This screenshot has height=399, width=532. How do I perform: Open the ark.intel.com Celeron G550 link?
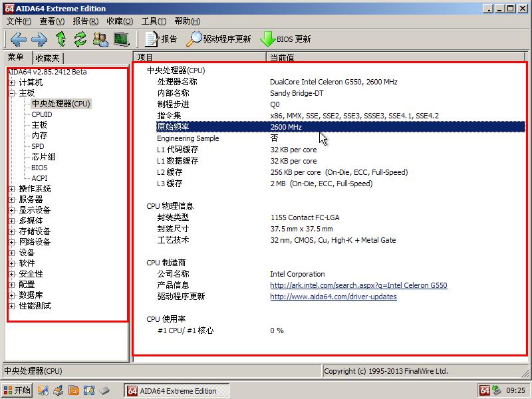[358, 285]
